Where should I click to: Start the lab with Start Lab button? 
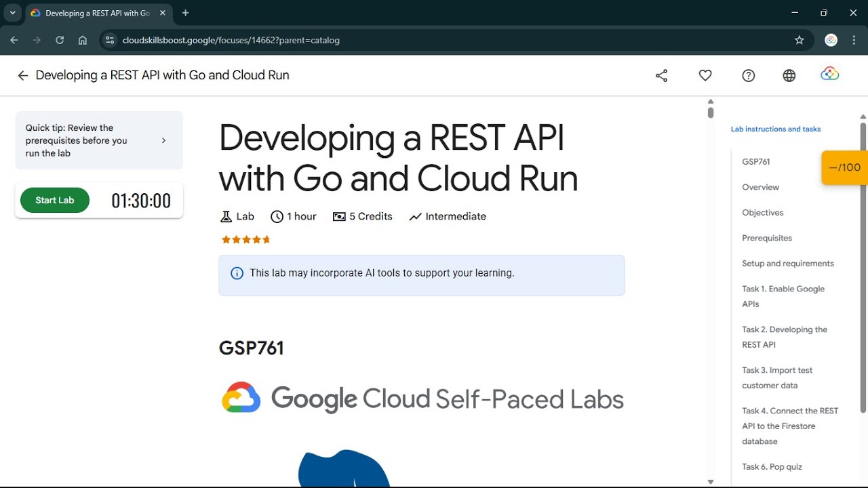(55, 201)
